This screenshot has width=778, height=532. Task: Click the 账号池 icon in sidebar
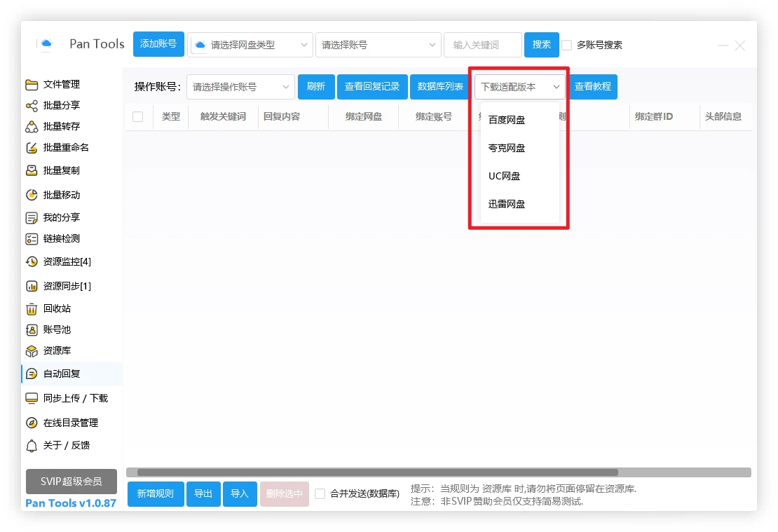pyautogui.click(x=32, y=330)
